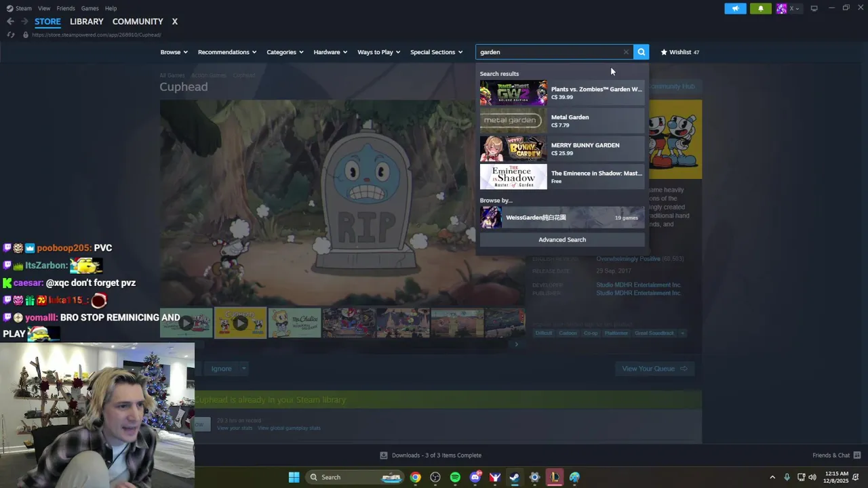The height and width of the screenshot is (488, 868).
Task: Browse WeissGarden with 19 games
Action: coord(562,218)
